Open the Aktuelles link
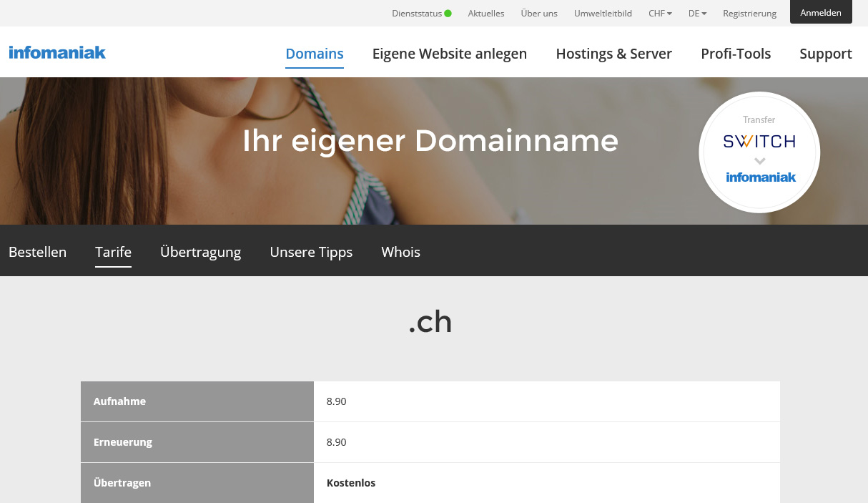 click(x=486, y=13)
